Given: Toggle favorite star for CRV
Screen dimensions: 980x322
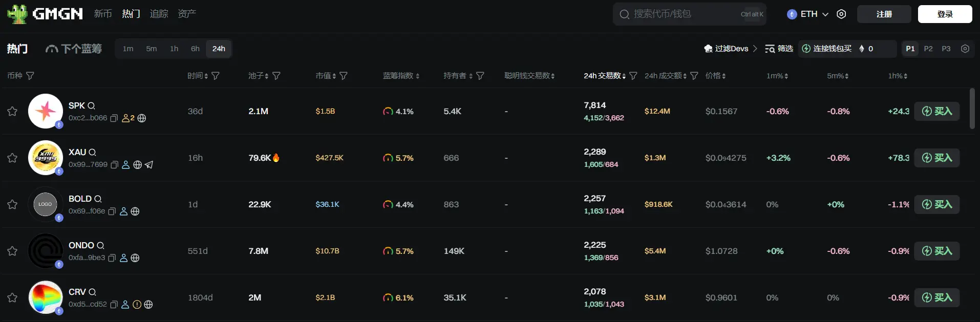Looking at the screenshot, I should pyautogui.click(x=12, y=297).
